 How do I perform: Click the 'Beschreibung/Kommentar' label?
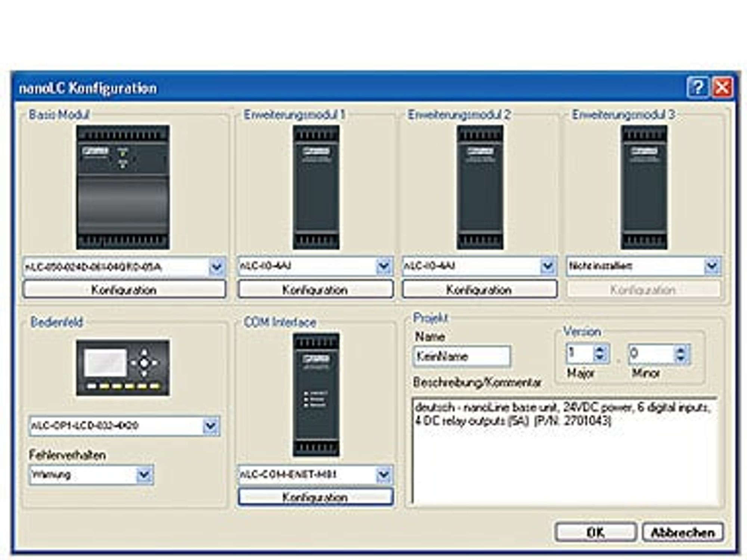pos(477,382)
